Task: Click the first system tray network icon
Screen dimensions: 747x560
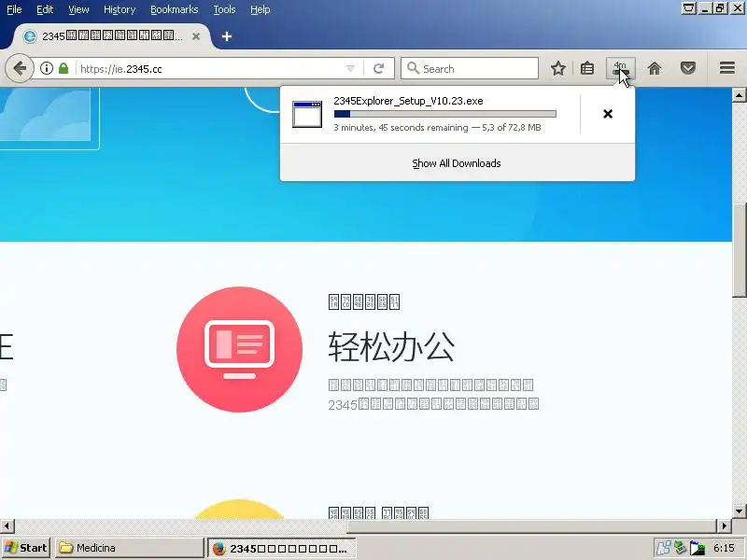Action: pyautogui.click(x=663, y=548)
